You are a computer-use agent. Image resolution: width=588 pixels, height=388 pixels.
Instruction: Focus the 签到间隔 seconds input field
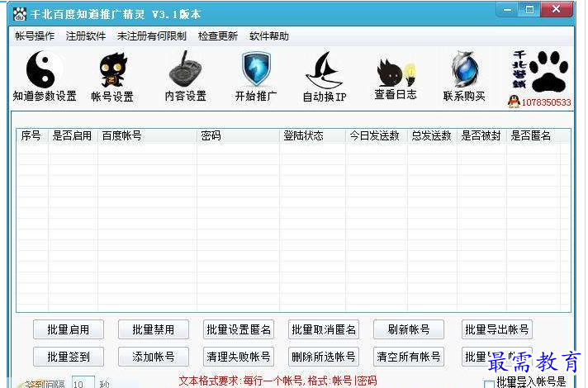(83, 382)
